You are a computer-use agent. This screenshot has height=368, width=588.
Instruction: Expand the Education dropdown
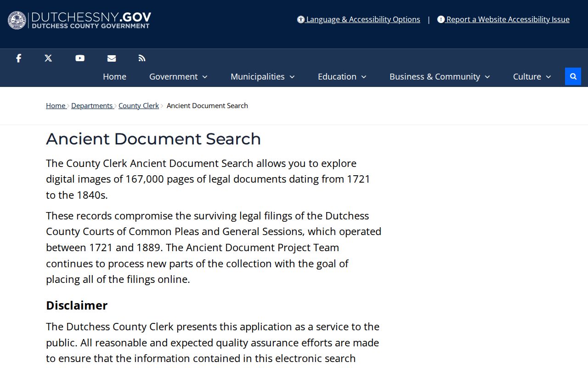coord(342,76)
